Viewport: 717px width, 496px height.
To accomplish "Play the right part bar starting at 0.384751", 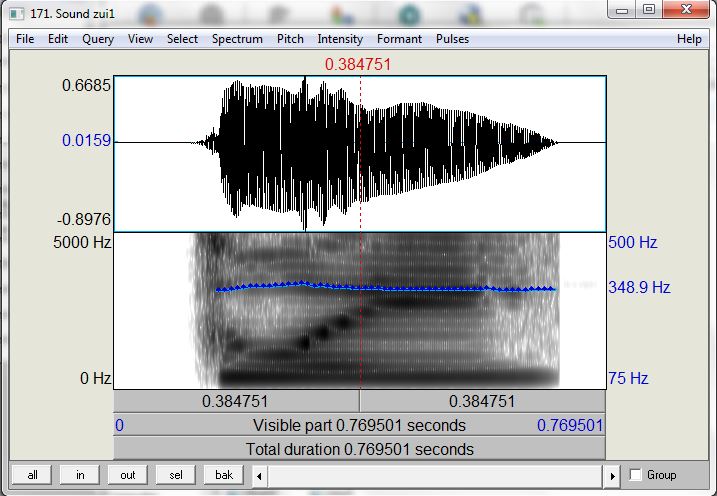I will click(x=482, y=401).
